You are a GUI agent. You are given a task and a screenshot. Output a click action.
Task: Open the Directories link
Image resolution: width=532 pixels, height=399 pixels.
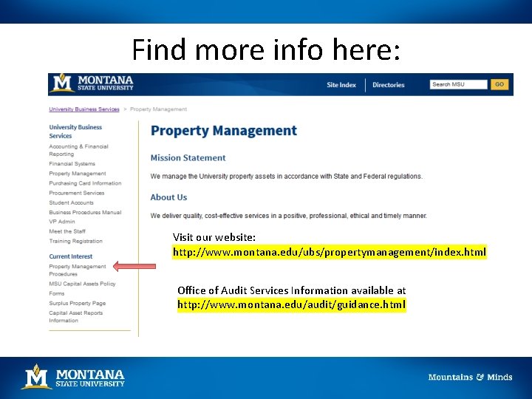pos(388,85)
